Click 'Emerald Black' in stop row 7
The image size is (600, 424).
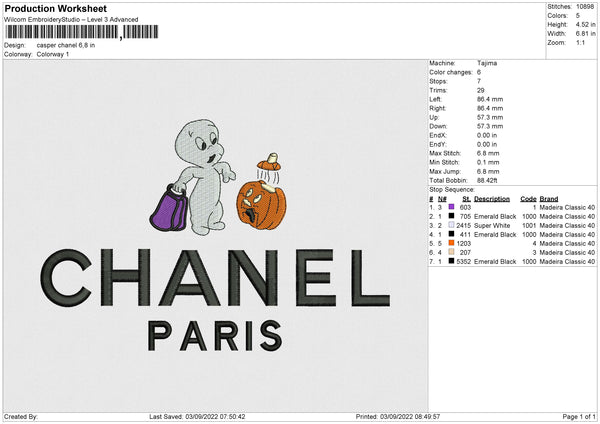coord(495,261)
